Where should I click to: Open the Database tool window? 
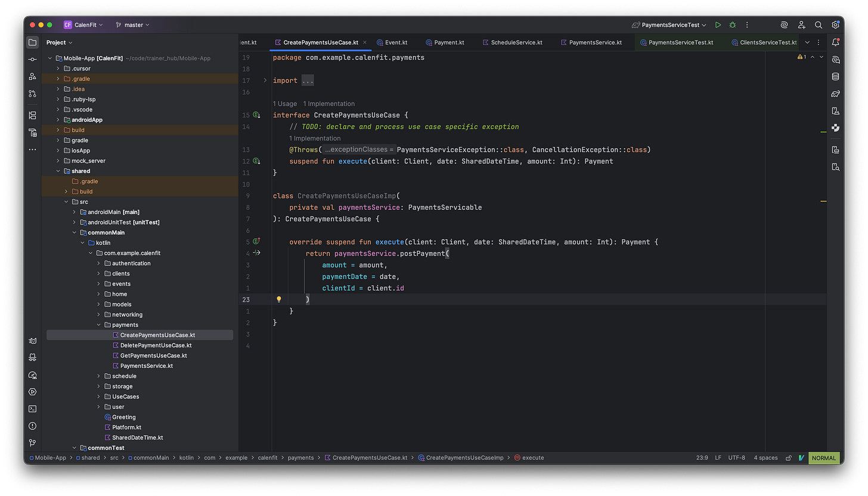point(836,76)
